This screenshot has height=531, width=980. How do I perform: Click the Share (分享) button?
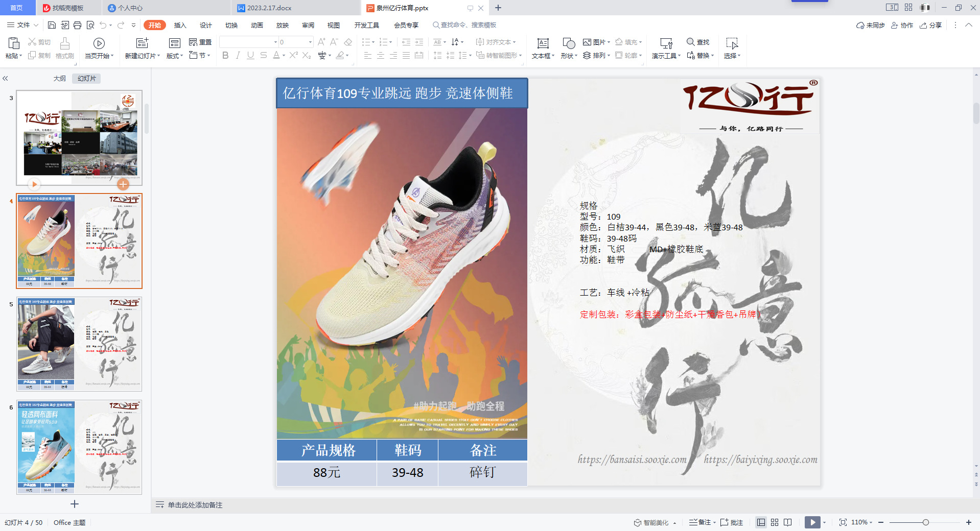930,25
